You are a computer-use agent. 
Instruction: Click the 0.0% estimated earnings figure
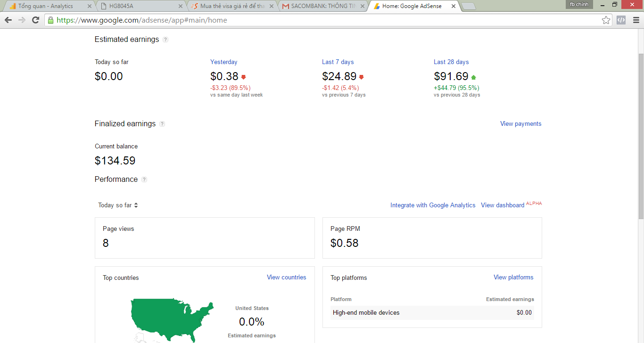coord(252,322)
